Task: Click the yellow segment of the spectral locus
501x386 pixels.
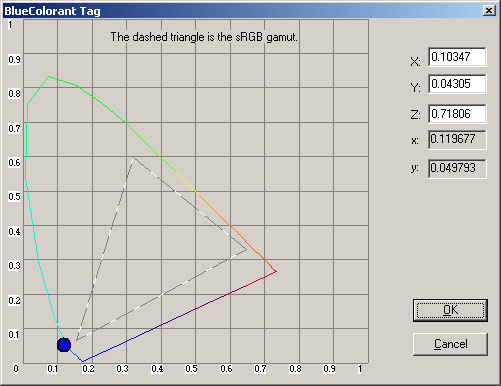Action: tap(185, 182)
